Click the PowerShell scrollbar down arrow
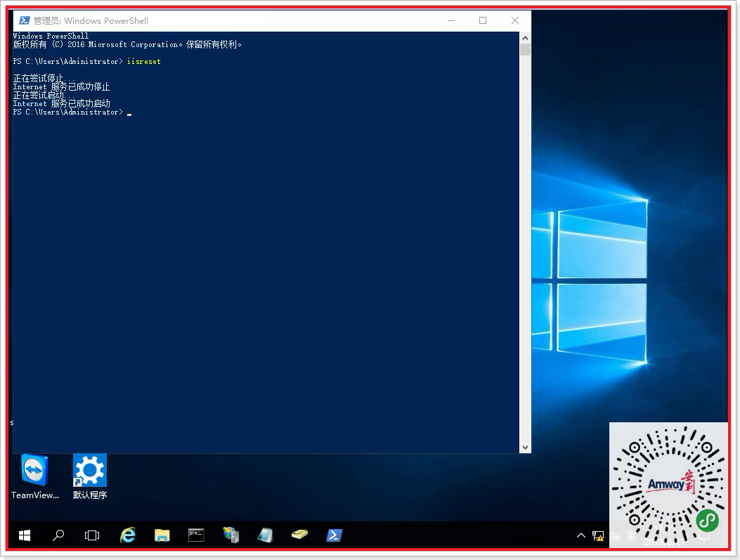Viewport: 740px width, 560px height. [525, 448]
